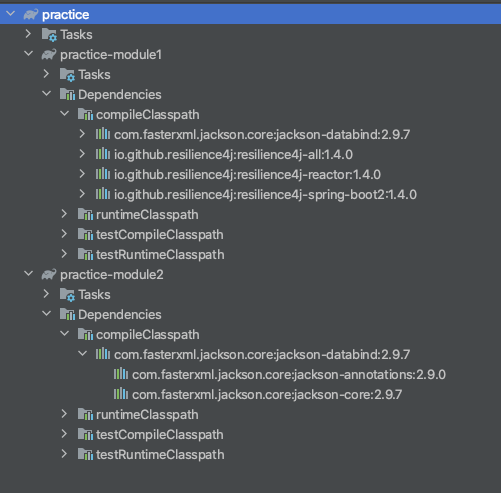Select 'Dependencies' label under practice-module2

click(120, 315)
